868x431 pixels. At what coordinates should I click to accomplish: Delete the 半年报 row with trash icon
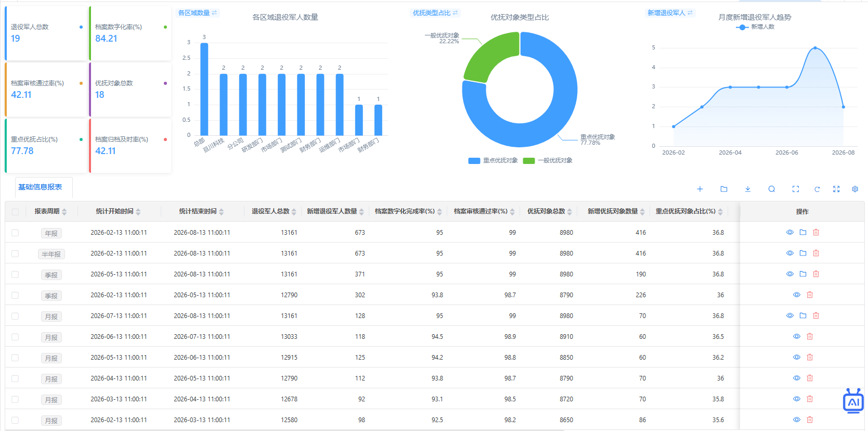pos(816,253)
